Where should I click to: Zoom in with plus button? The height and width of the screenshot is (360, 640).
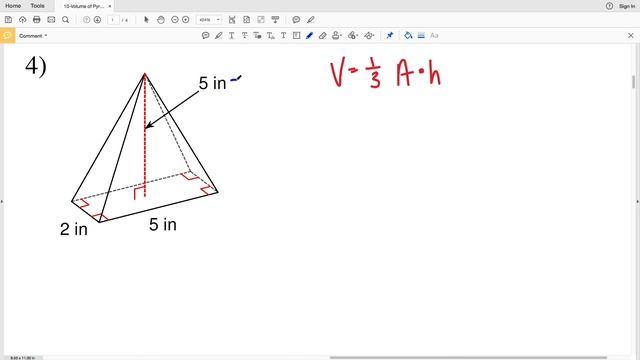(186, 20)
